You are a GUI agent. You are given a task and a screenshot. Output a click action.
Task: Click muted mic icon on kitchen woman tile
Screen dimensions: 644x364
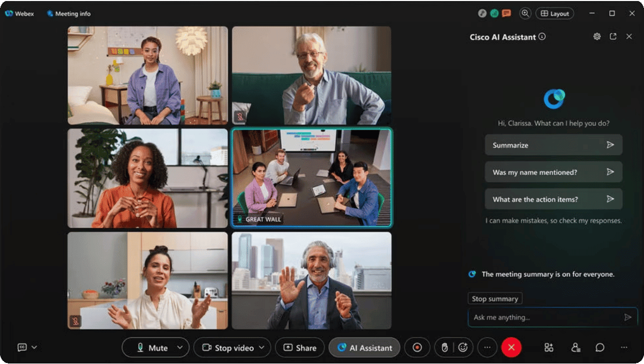pos(75,321)
